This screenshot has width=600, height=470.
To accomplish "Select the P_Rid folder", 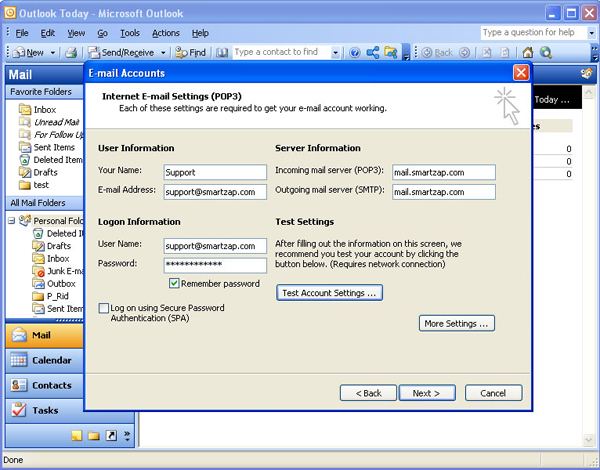I will tap(51, 296).
